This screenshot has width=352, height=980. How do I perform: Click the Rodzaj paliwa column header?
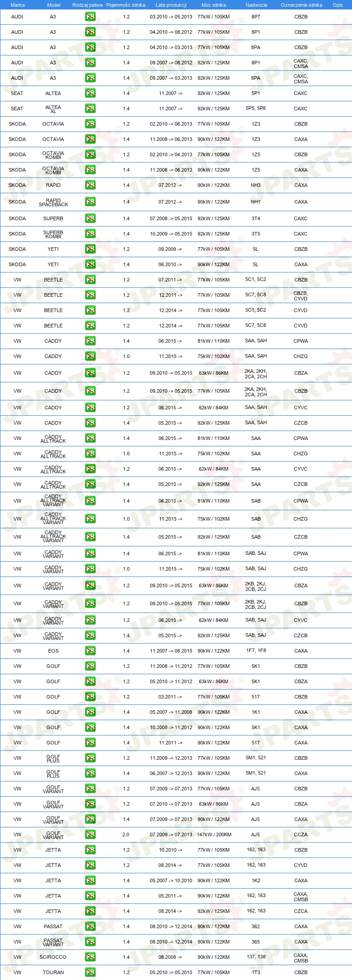tap(87, 5)
